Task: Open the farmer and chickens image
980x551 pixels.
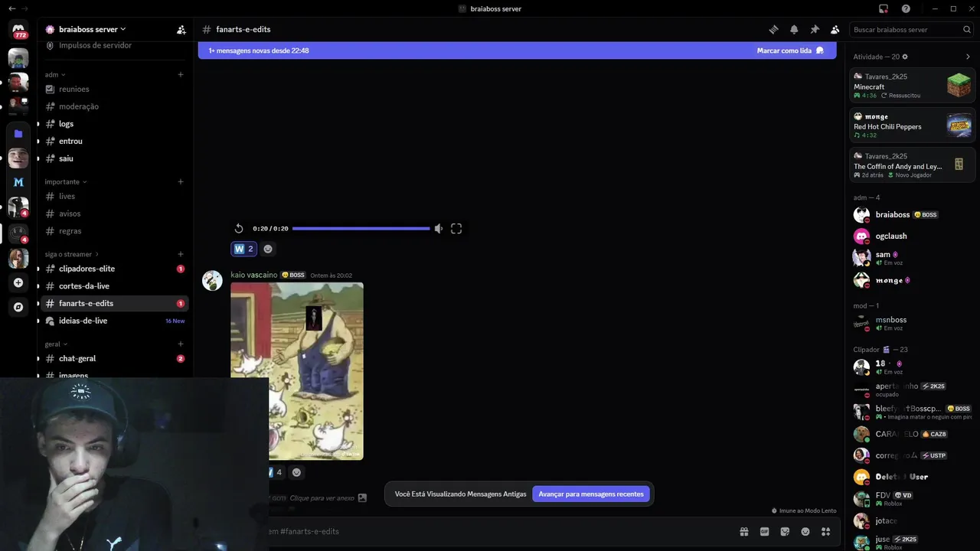Action: (297, 371)
